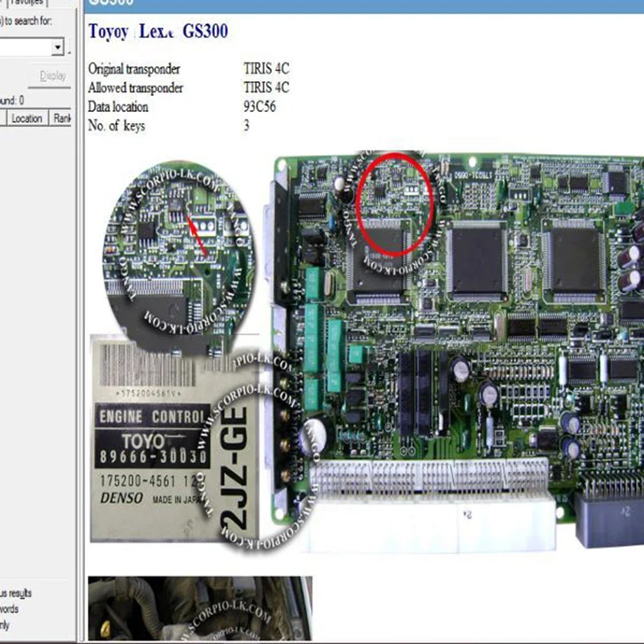Click the engine bay photo at the bottom
Screen dimensions: 644x644
[200, 609]
